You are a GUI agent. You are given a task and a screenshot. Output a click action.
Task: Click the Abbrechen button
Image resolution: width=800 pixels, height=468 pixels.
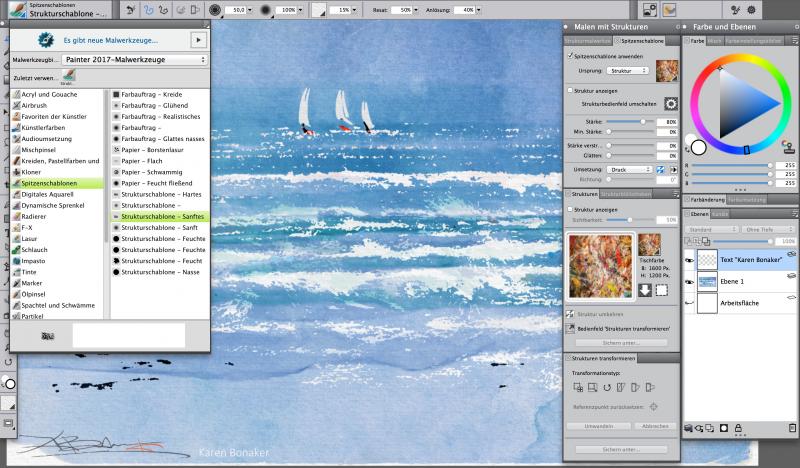[x=654, y=426]
